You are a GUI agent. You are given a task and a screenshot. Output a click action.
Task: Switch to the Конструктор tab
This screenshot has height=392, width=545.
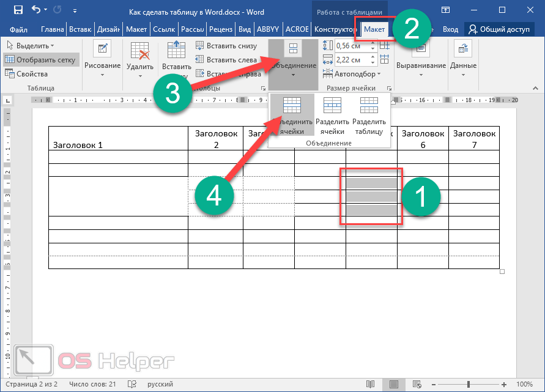coord(335,29)
